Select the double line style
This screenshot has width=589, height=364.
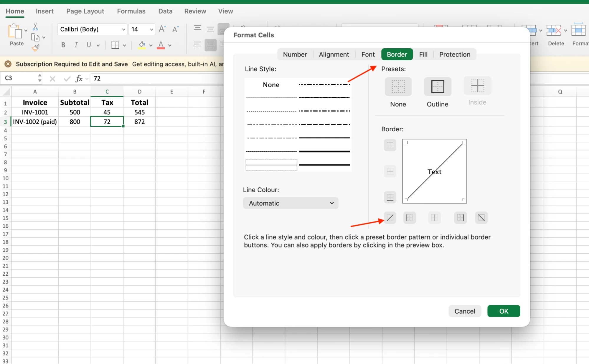[325, 165]
